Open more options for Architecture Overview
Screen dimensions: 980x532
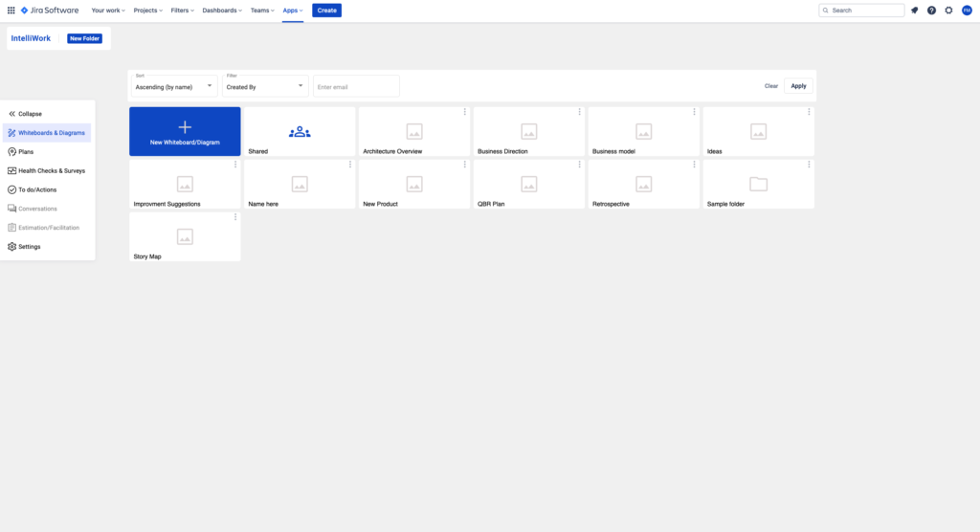click(465, 112)
